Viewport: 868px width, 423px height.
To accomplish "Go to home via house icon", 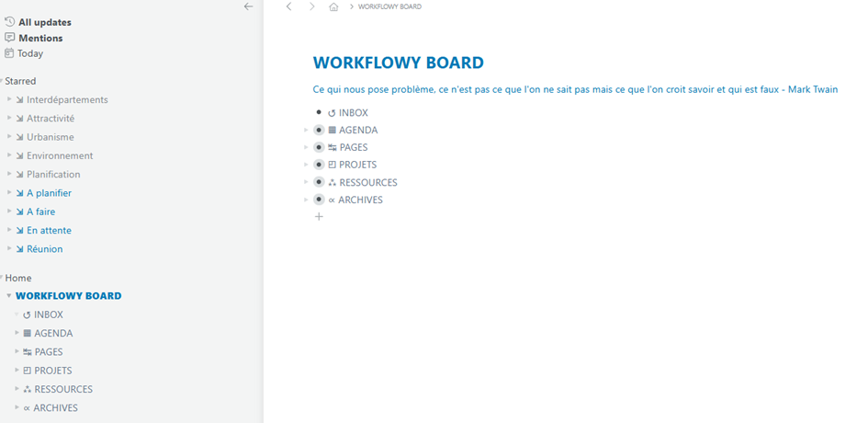I will click(333, 7).
